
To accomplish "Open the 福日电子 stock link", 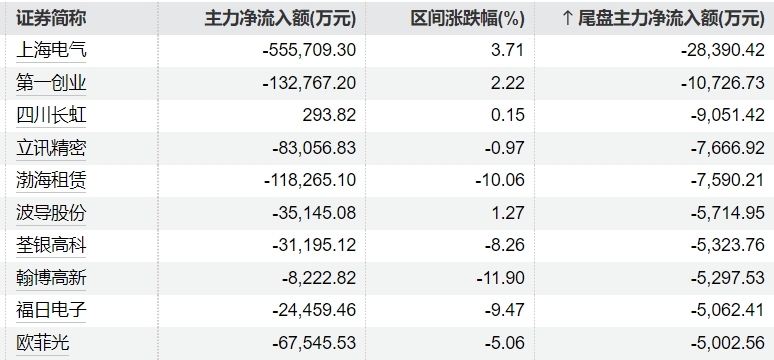I will (x=51, y=311).
